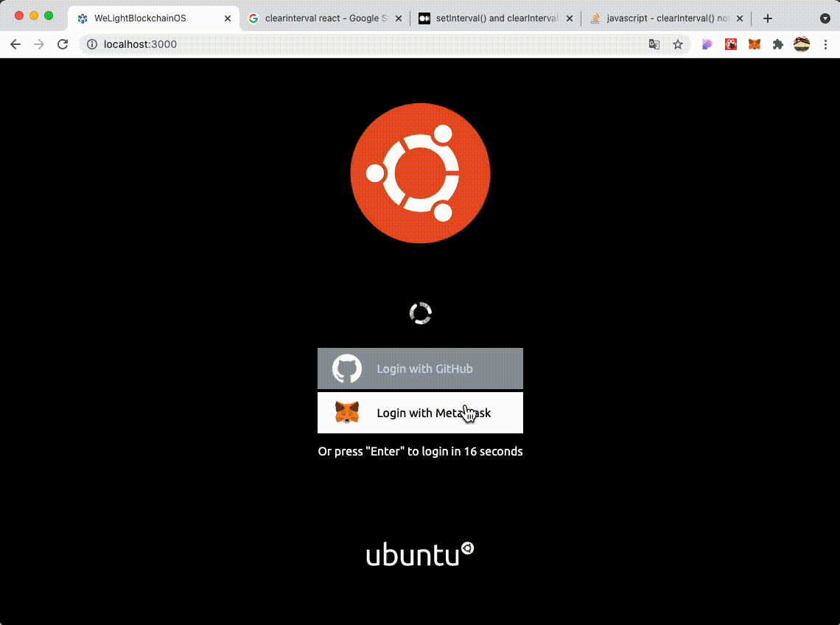Go back to the previous page
This screenshot has width=840, height=625.
click(x=15, y=44)
